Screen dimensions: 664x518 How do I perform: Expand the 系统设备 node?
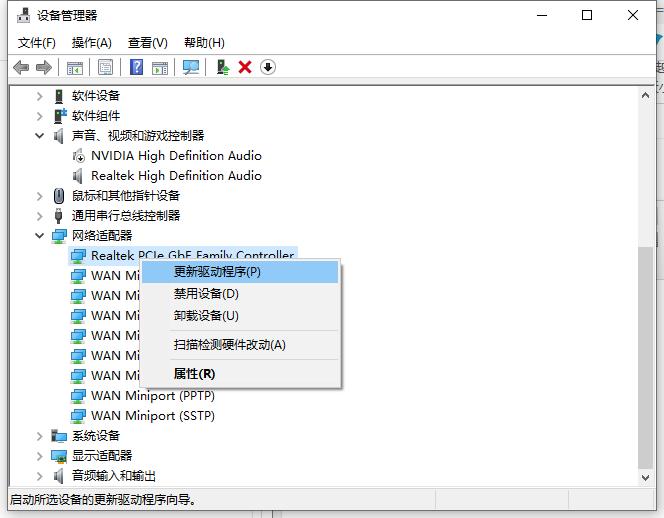click(39, 436)
